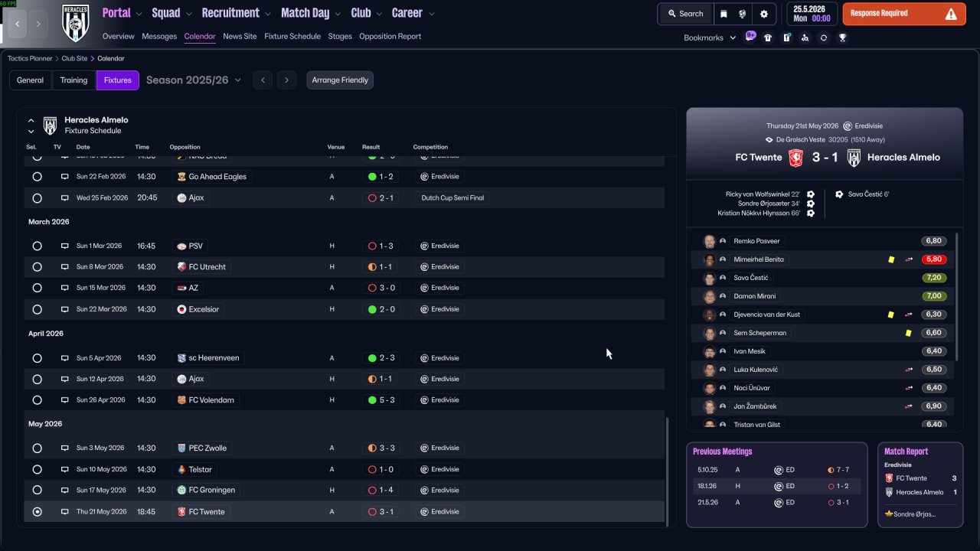The image size is (980, 551).
Task: Click the goal icon beside Sava Čestić 6'
Action: pyautogui.click(x=839, y=194)
